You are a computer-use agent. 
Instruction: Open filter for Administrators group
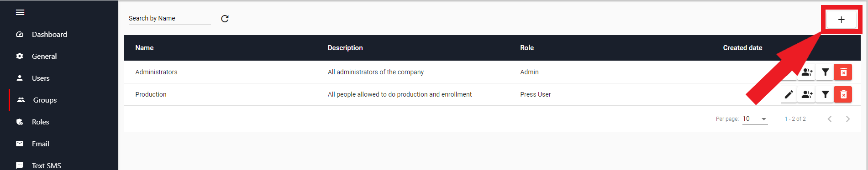coord(825,72)
